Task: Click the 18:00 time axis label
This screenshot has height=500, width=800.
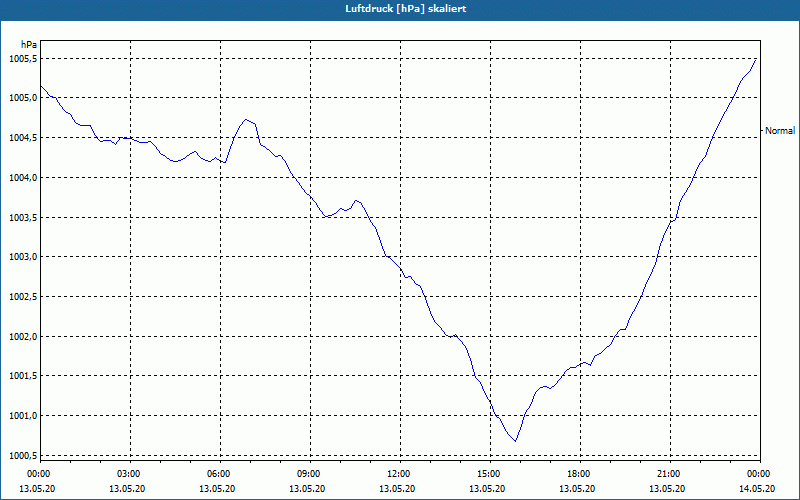Action: click(x=580, y=474)
